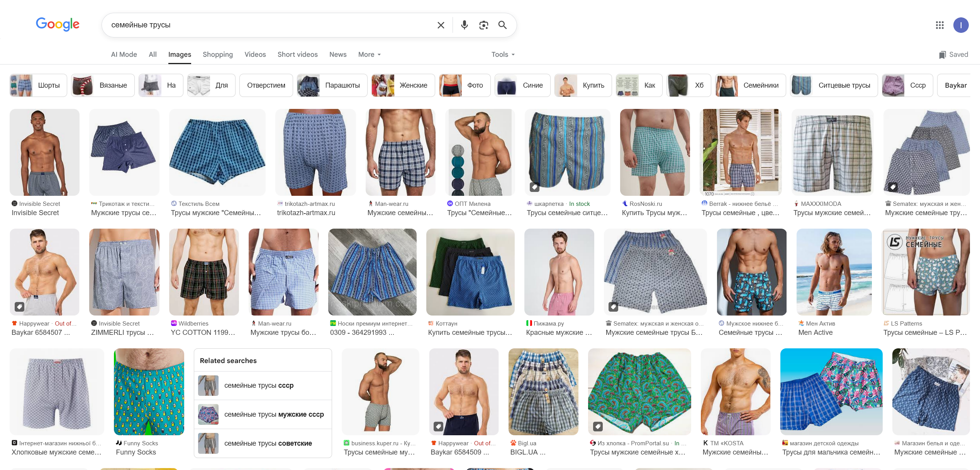
Task: Clear the search query with X icon
Action: click(441, 25)
